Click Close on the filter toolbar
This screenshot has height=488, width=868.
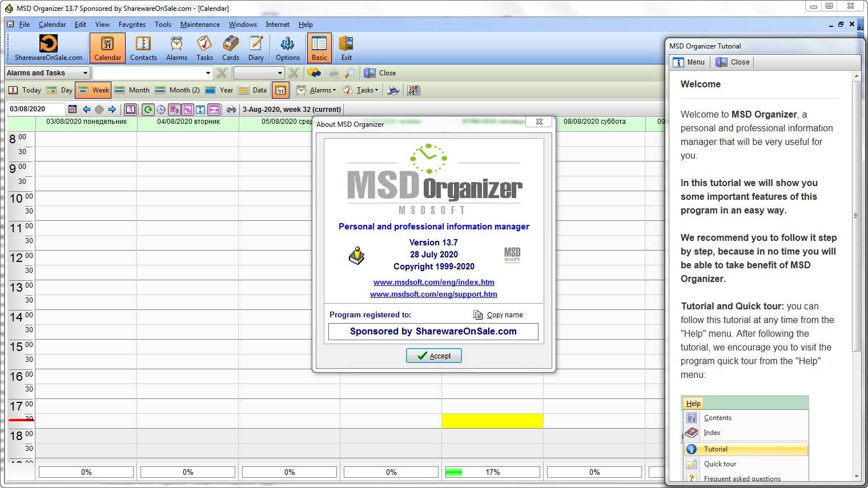pos(380,73)
